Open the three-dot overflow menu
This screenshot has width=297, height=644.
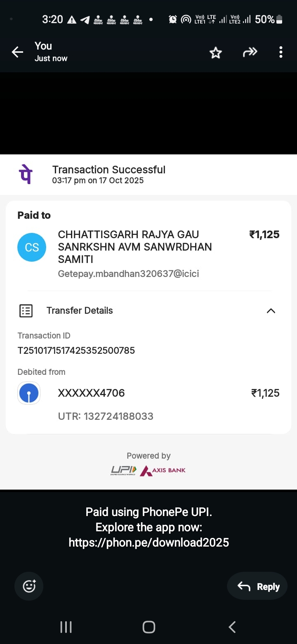[x=280, y=52]
